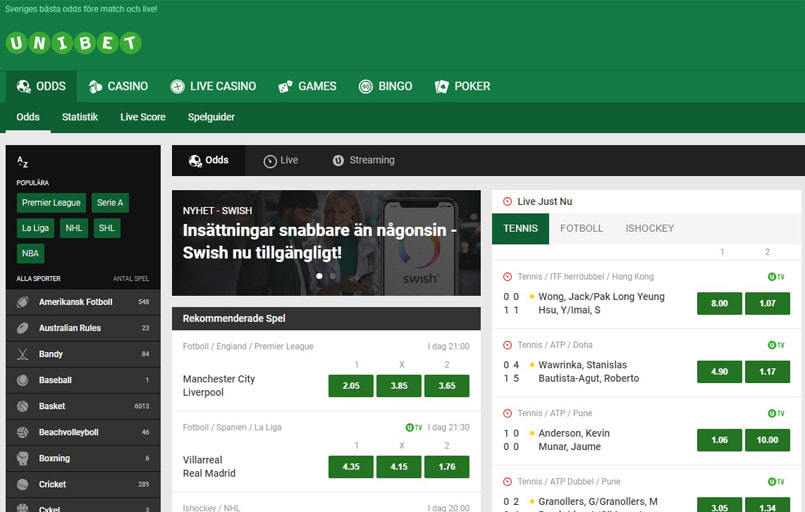The image size is (805, 512).
Task: Open the A-Z sports index icon
Action: (x=23, y=162)
